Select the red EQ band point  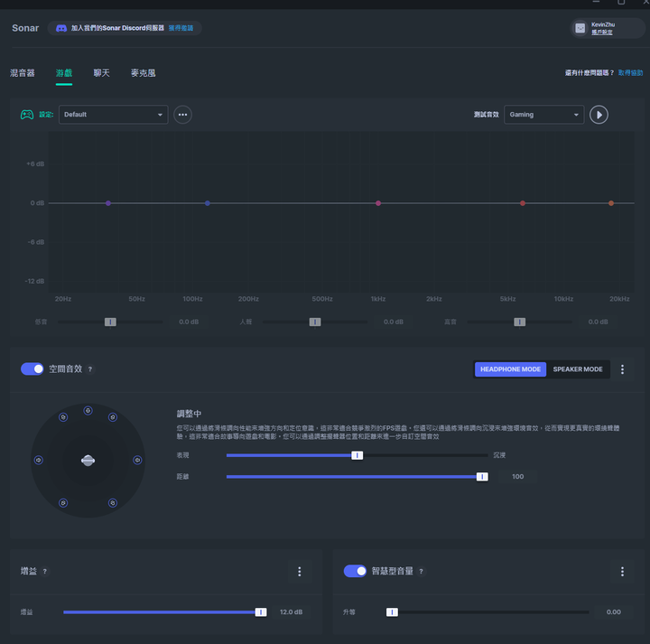coord(523,203)
